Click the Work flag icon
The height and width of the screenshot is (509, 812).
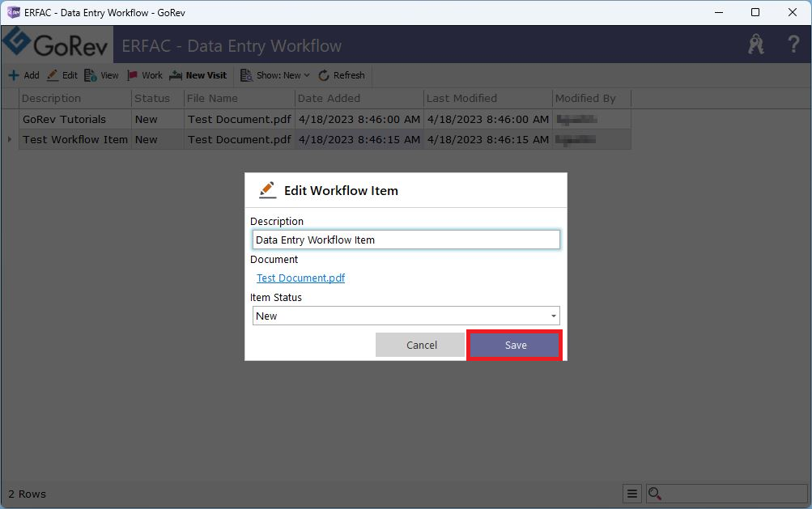pos(133,75)
